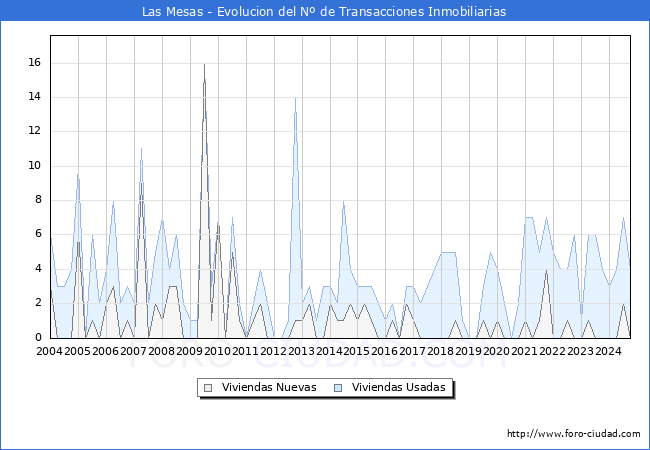Click the y-axis value 4
This screenshot has width=650, height=450.
point(39,269)
